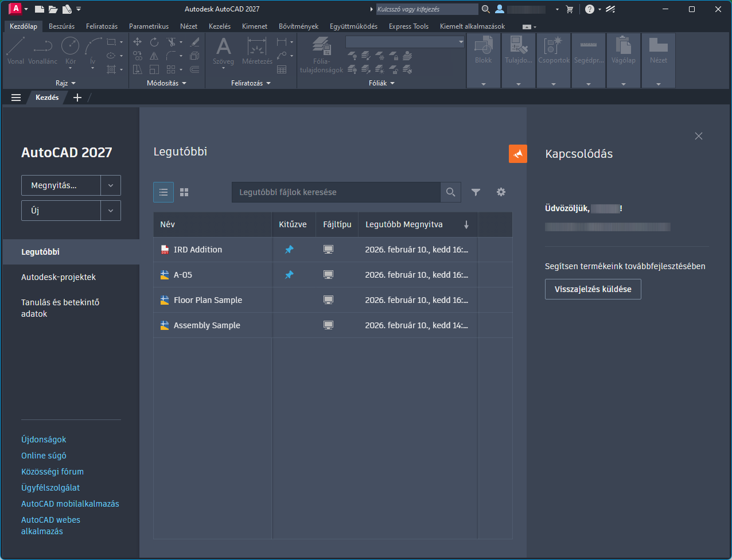Select the Kezdés document tab

pyautogui.click(x=47, y=98)
